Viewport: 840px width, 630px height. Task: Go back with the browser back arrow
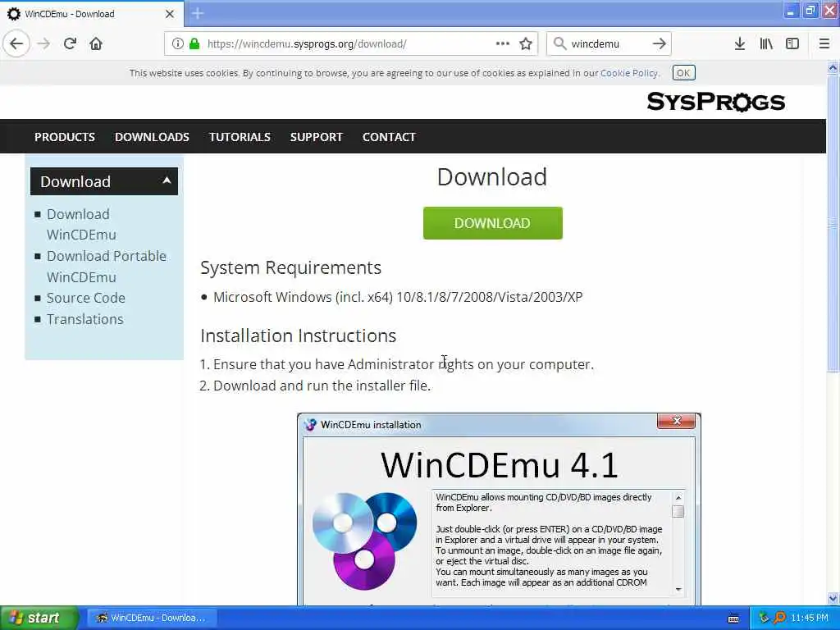pyautogui.click(x=16, y=44)
